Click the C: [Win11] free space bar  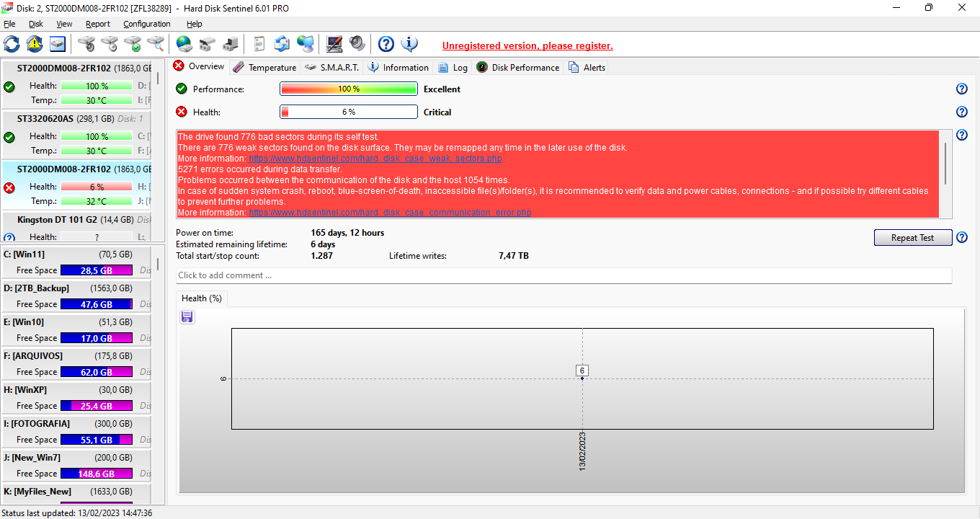tap(97, 270)
